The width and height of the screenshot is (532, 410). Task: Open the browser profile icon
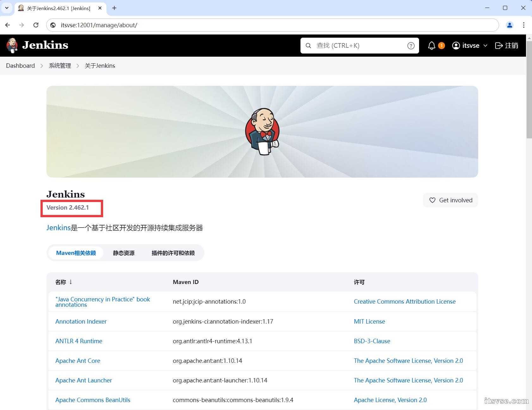point(510,25)
